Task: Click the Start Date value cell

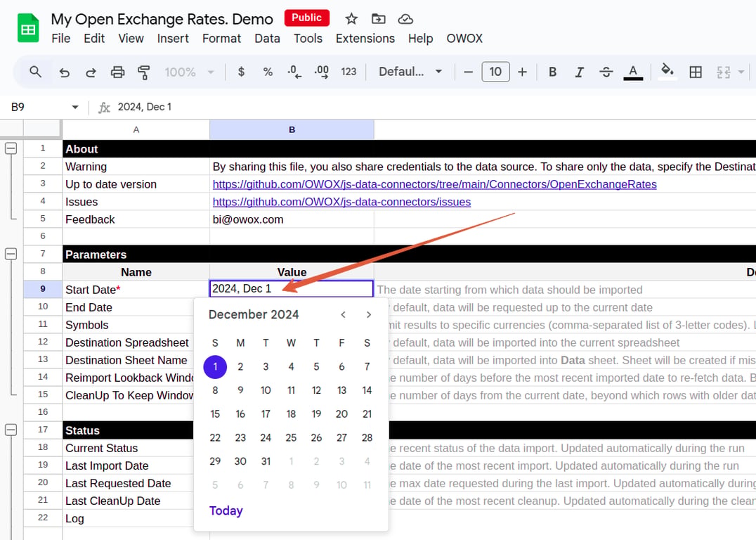Action: coord(292,289)
